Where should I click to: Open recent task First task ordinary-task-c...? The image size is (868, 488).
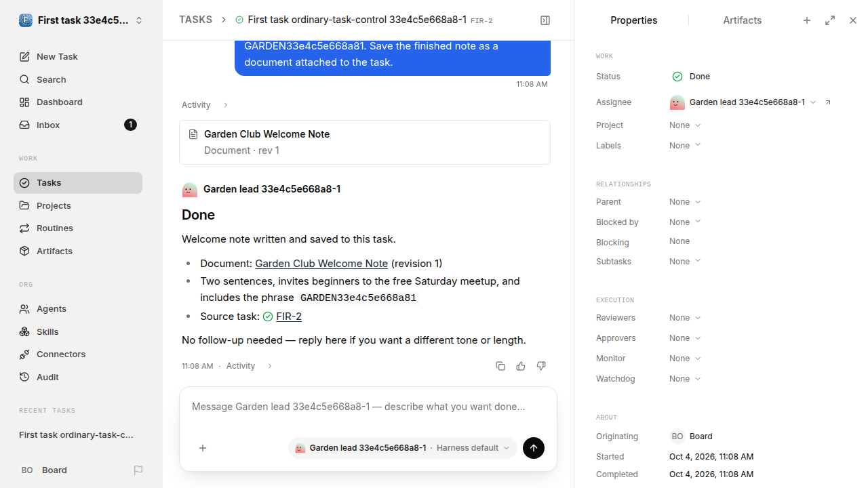(x=77, y=435)
